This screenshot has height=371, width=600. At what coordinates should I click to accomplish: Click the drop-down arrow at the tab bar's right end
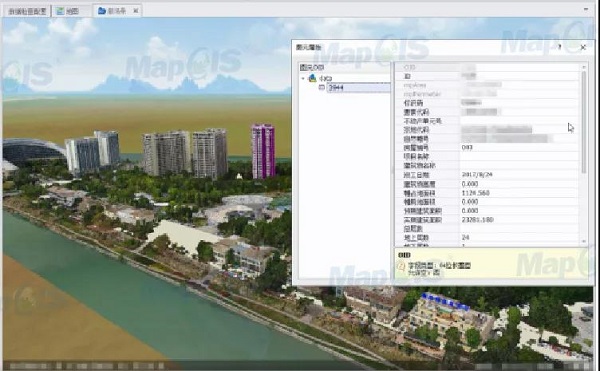click(x=586, y=9)
